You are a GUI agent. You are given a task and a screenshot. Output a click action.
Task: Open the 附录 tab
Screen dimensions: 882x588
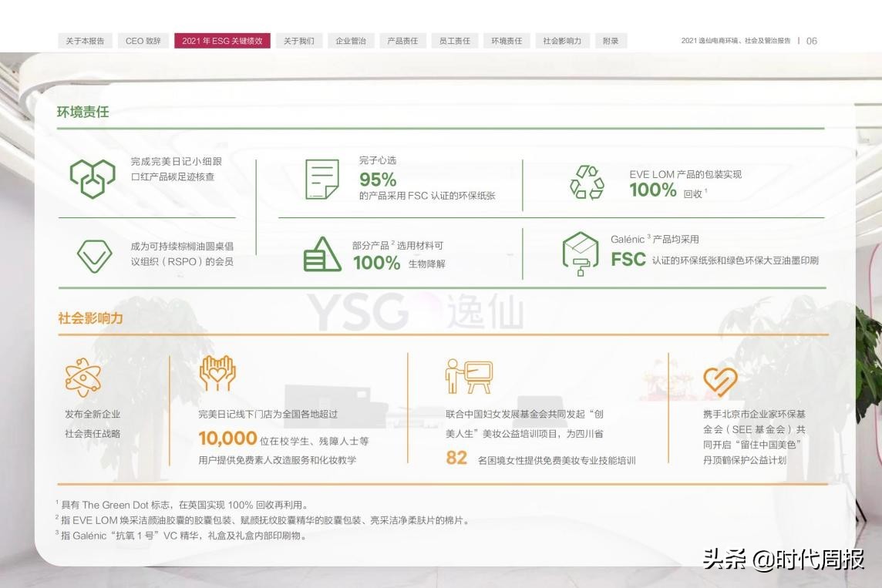(x=611, y=41)
